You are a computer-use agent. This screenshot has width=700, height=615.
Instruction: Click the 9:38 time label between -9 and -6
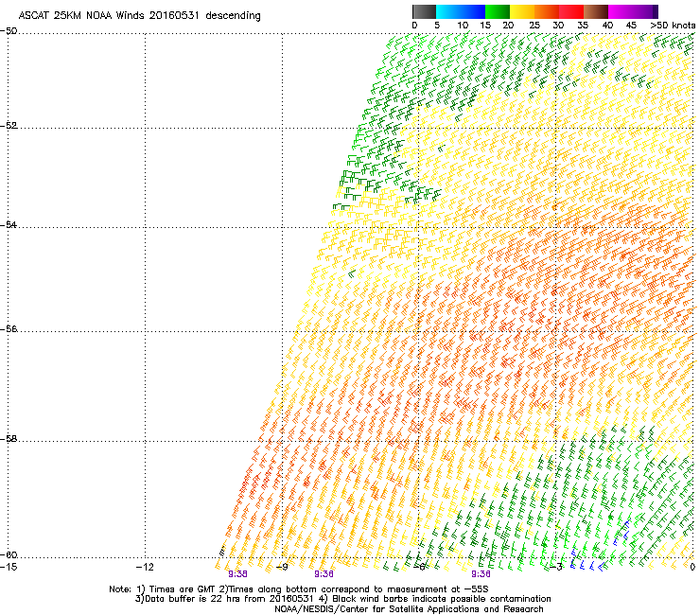pos(324,574)
